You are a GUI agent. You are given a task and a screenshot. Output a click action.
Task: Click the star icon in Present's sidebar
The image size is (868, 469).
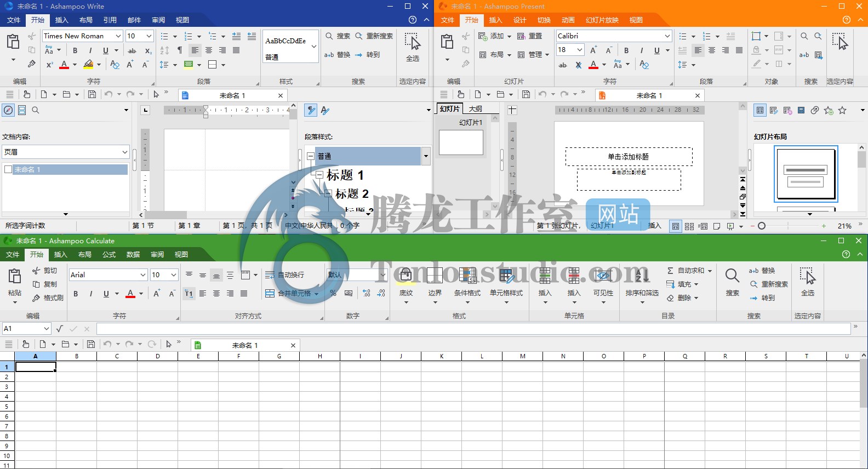843,110
